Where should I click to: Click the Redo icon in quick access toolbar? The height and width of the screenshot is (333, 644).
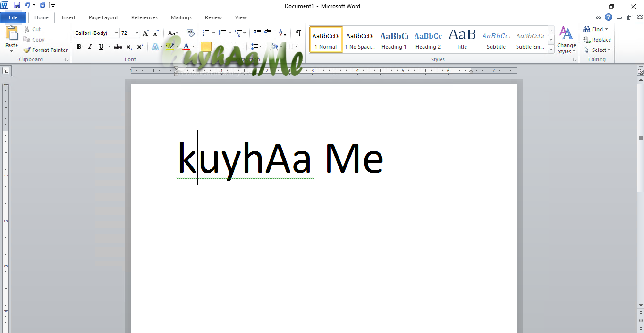pos(42,5)
